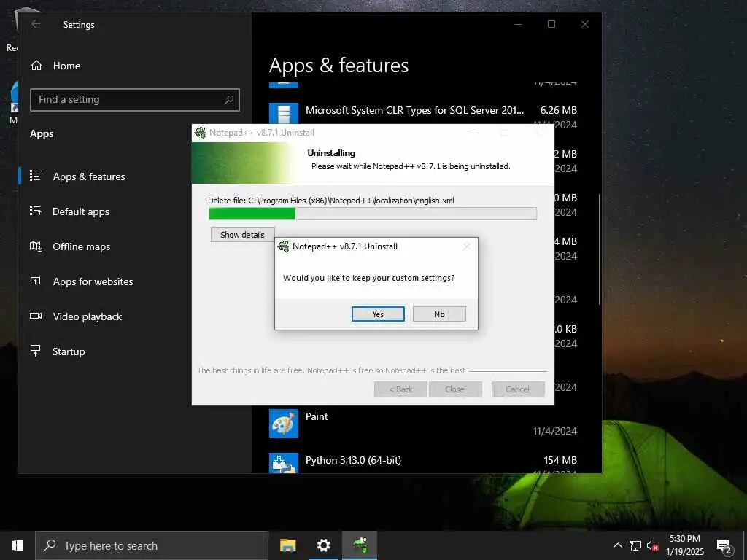The image size is (747, 560).
Task: Open the clock showing 5:30 PM
Action: pyautogui.click(x=685, y=545)
